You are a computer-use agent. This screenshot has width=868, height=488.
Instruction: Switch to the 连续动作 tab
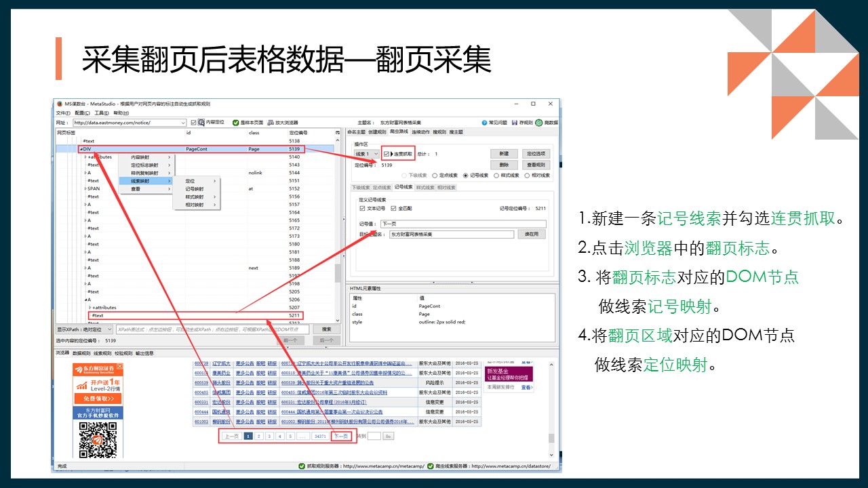420,132
